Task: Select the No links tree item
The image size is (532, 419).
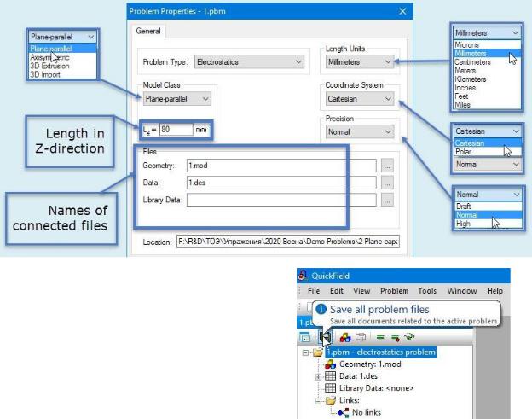Action: [x=367, y=412]
